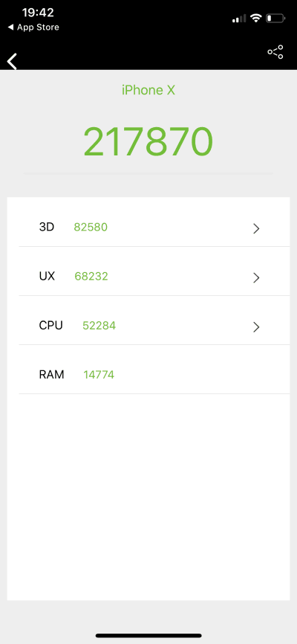This screenshot has width=297, height=644.
Task: Tap the 14774 RAM score value
Action: pos(99,375)
